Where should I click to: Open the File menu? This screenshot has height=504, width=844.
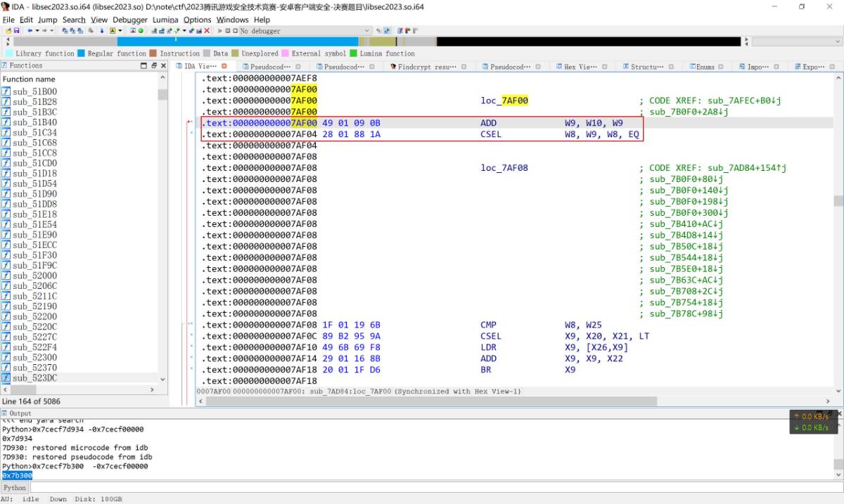pyautogui.click(x=8, y=20)
